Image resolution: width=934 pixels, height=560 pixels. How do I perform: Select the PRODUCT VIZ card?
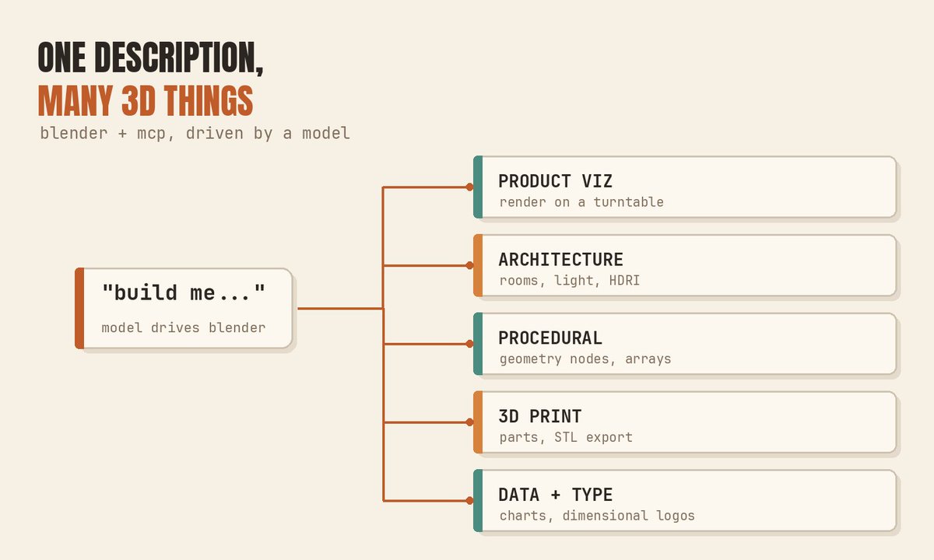coord(685,187)
